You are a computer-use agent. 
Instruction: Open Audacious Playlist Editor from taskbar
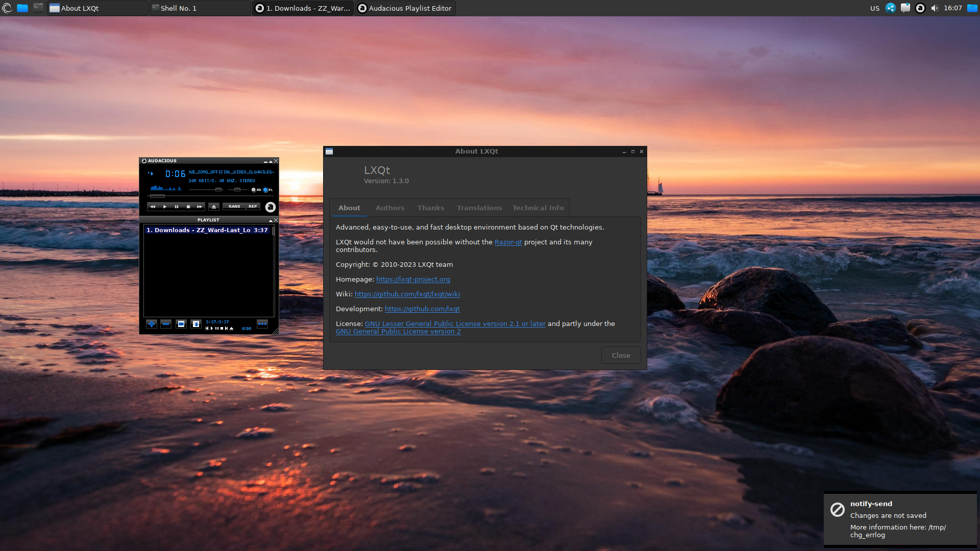coord(405,8)
